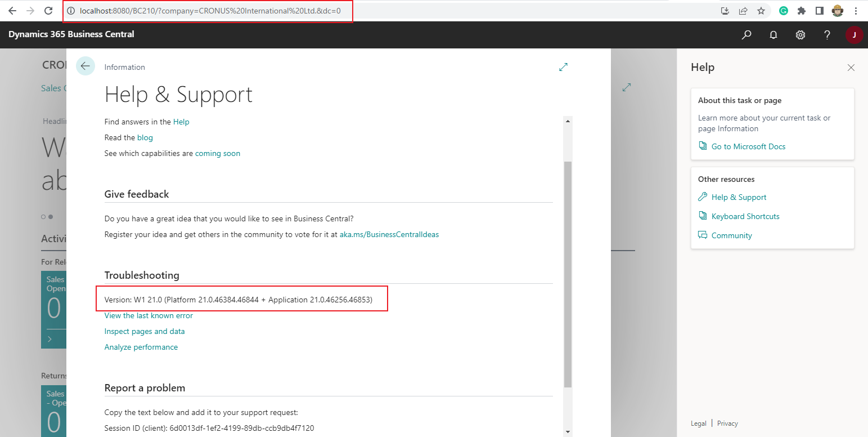Click the downloads icon in the browser toolbar

[x=725, y=10]
